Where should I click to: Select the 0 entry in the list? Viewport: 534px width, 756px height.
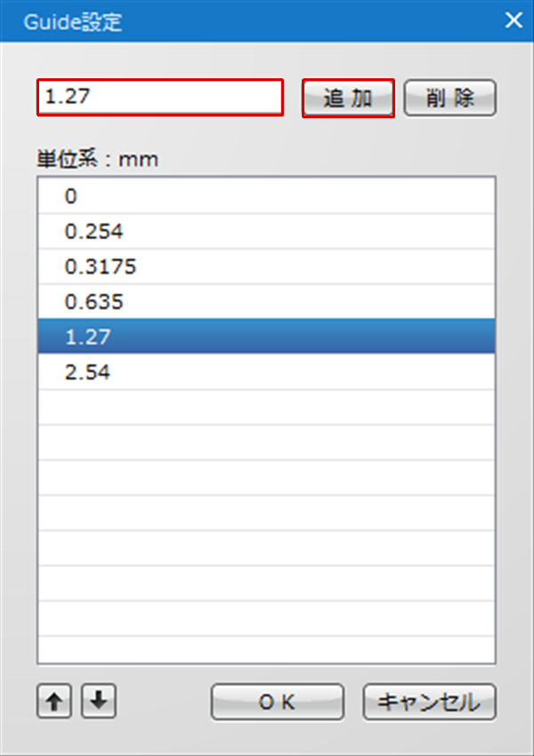[x=266, y=196]
